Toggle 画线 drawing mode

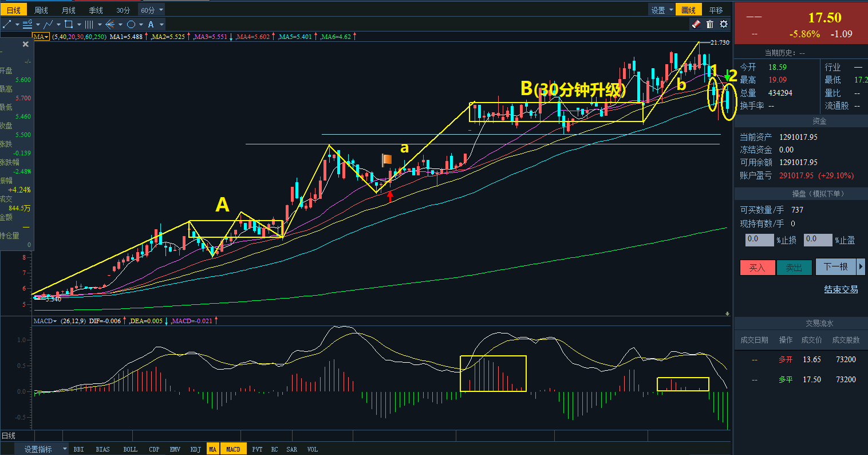coord(689,10)
